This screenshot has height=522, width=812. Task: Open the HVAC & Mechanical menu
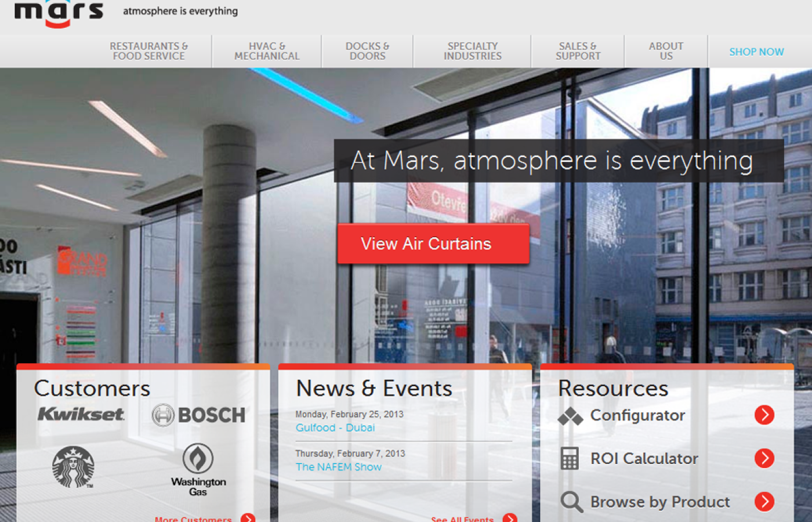(267, 51)
